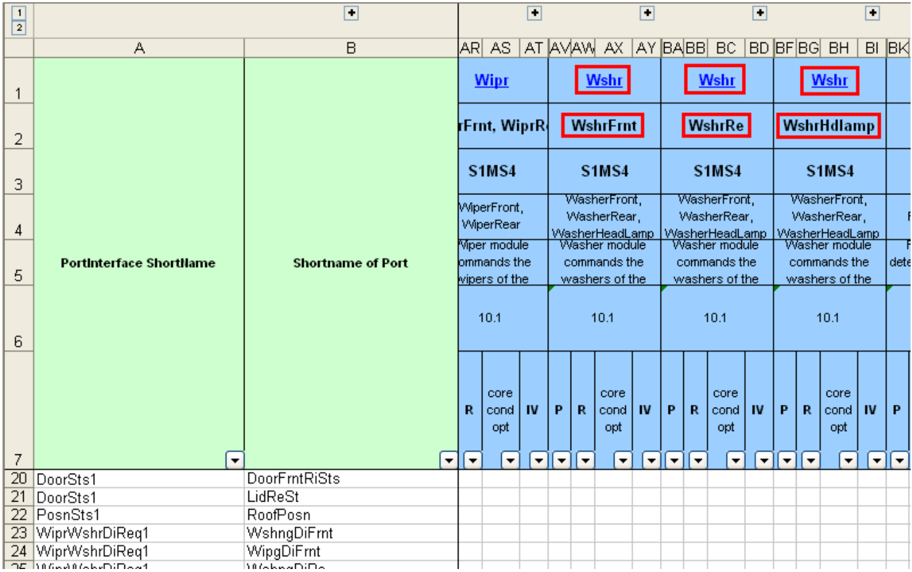This screenshot has height=572, width=912.
Task: Open filter dropdown in column AW
Action: 585,461
